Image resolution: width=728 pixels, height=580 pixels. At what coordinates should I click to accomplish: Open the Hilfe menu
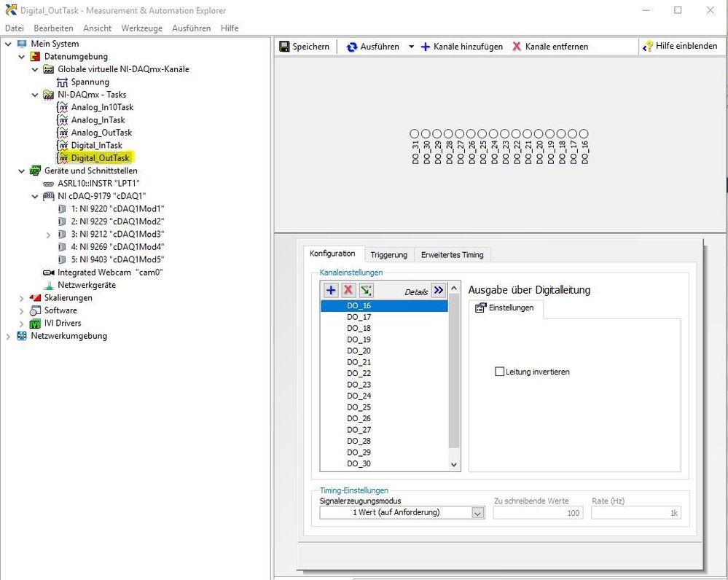click(x=230, y=28)
